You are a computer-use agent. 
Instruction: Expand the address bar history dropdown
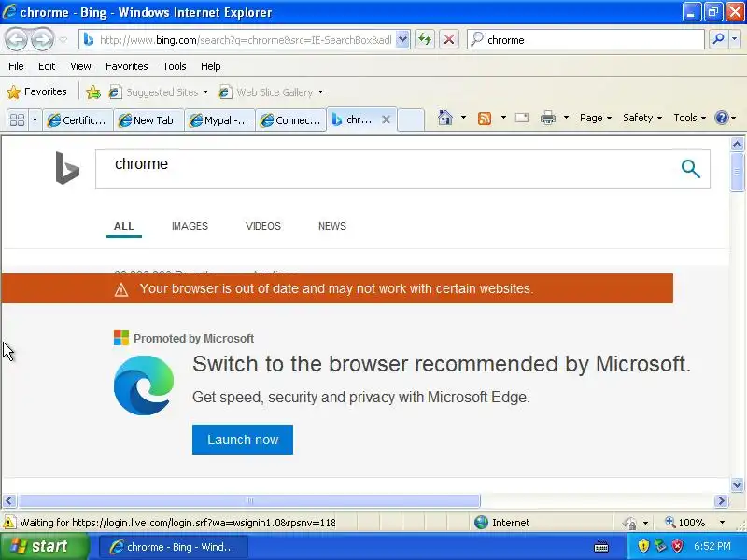click(x=403, y=40)
